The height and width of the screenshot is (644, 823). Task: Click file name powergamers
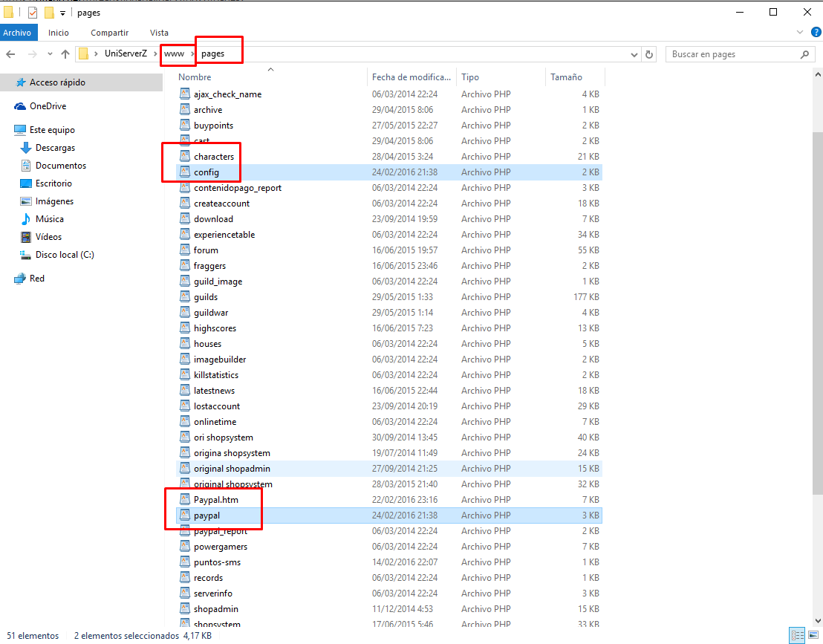(221, 547)
